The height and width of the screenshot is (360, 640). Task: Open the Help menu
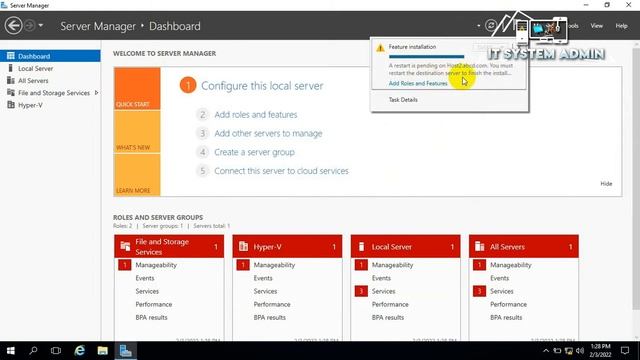click(621, 26)
